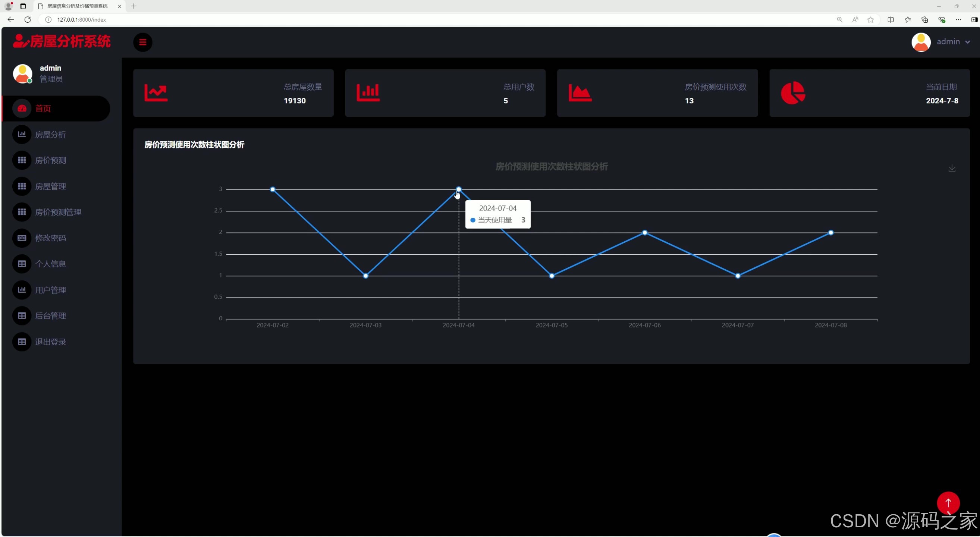This screenshot has height=537, width=980.
Task: Open the 房屋分析 menu item
Action: coord(51,135)
